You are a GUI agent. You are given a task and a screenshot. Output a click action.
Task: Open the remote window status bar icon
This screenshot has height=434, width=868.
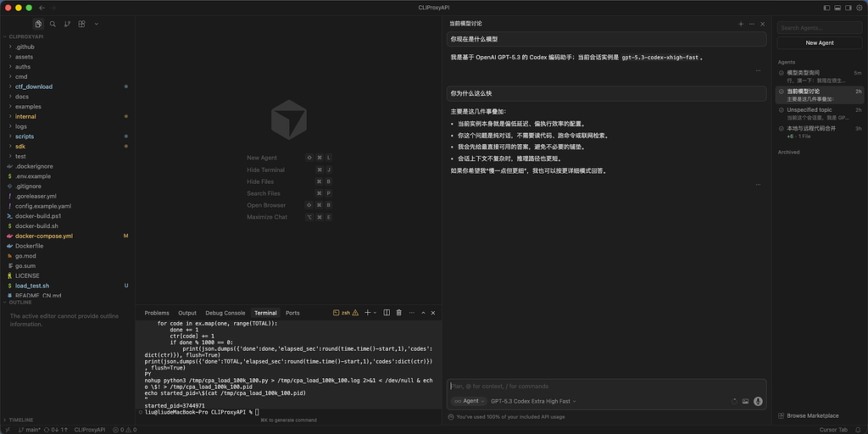pos(7,430)
